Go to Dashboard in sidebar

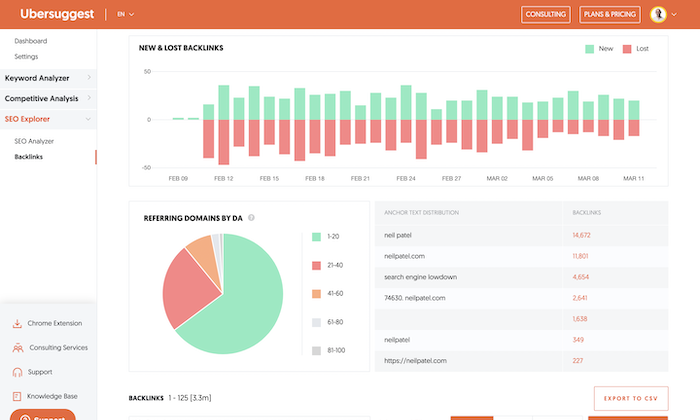pyautogui.click(x=30, y=41)
